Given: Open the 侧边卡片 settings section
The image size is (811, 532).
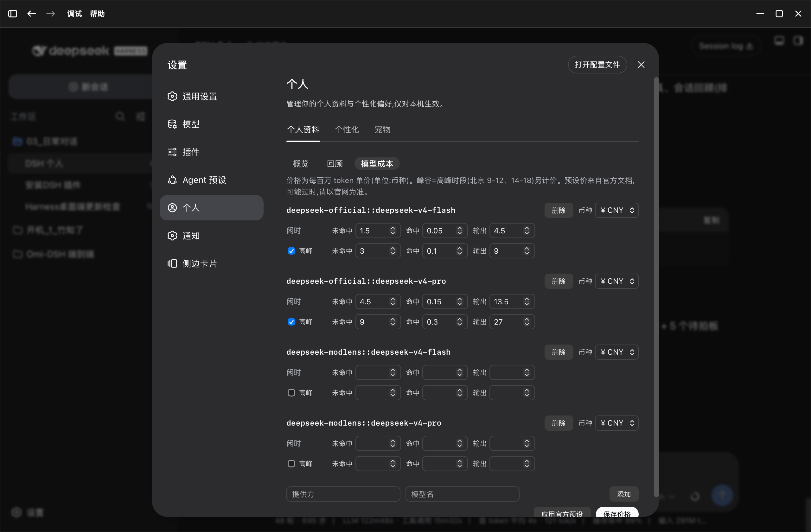Looking at the screenshot, I should click(211, 263).
